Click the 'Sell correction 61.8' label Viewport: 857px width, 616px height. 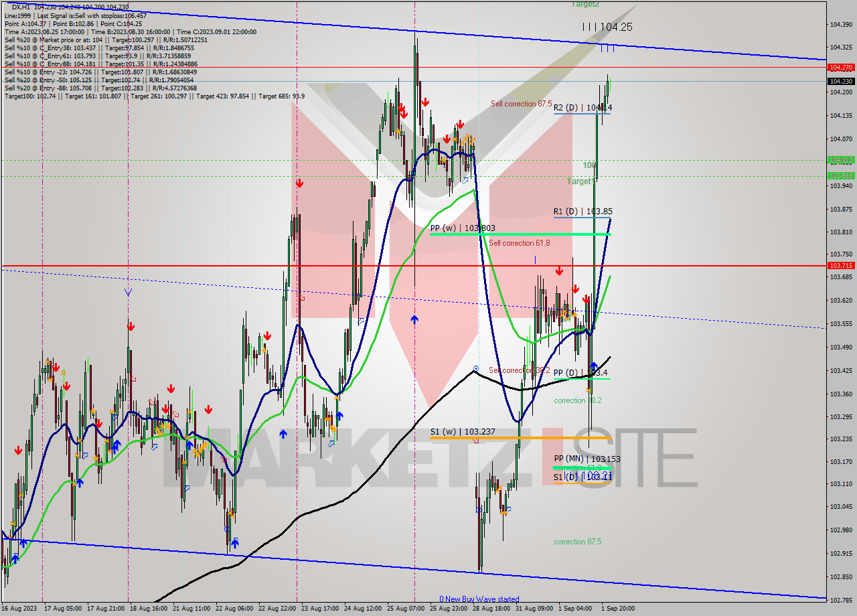tap(519, 243)
